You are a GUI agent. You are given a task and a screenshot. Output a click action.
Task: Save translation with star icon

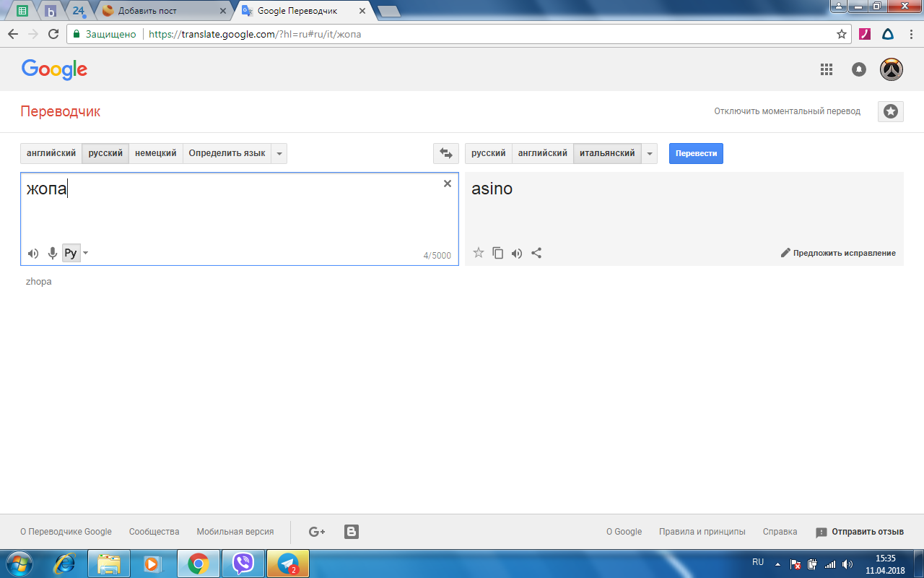(x=478, y=253)
